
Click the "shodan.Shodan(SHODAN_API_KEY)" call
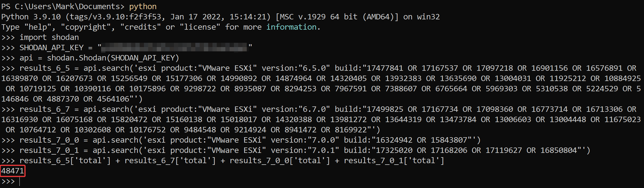click(x=113, y=58)
